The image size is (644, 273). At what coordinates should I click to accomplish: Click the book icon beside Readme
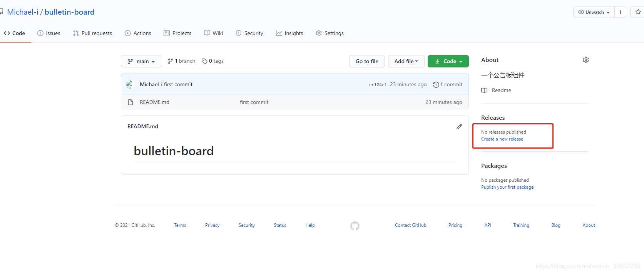[484, 90]
